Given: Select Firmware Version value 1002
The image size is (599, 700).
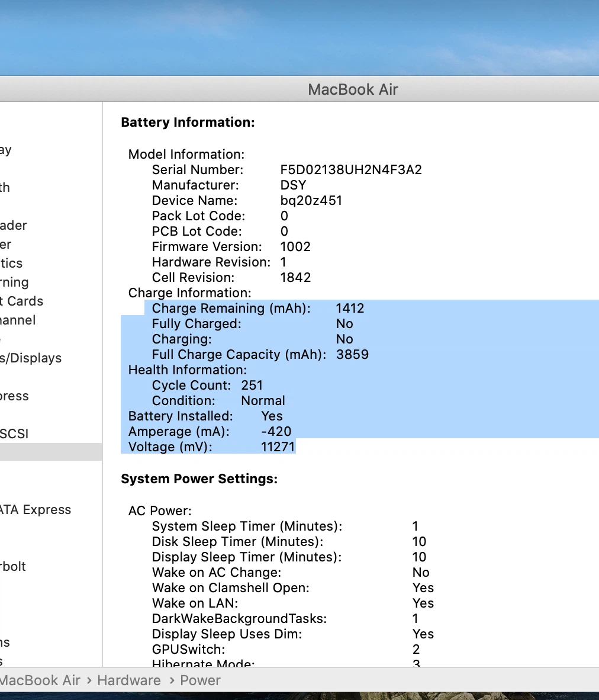Looking at the screenshot, I should (295, 246).
